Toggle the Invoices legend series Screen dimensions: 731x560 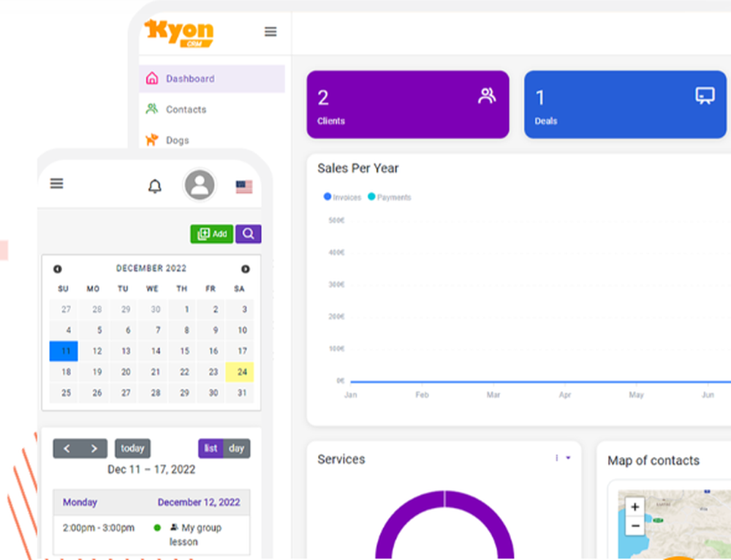tap(342, 197)
